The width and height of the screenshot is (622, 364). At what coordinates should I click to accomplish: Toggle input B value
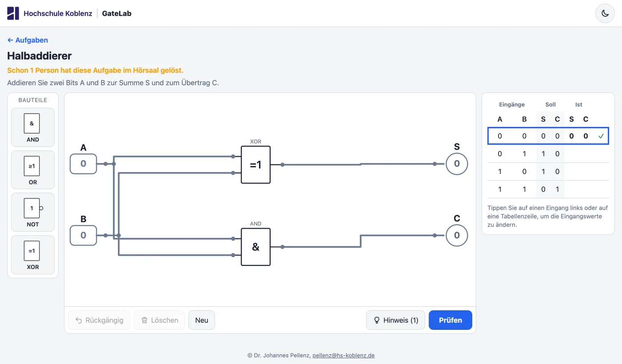83,235
